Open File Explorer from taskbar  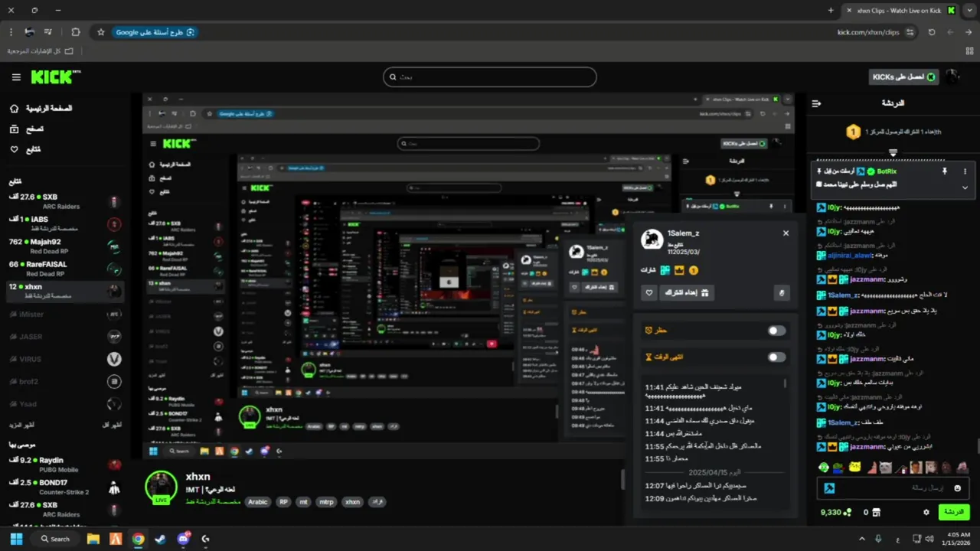[93, 539]
